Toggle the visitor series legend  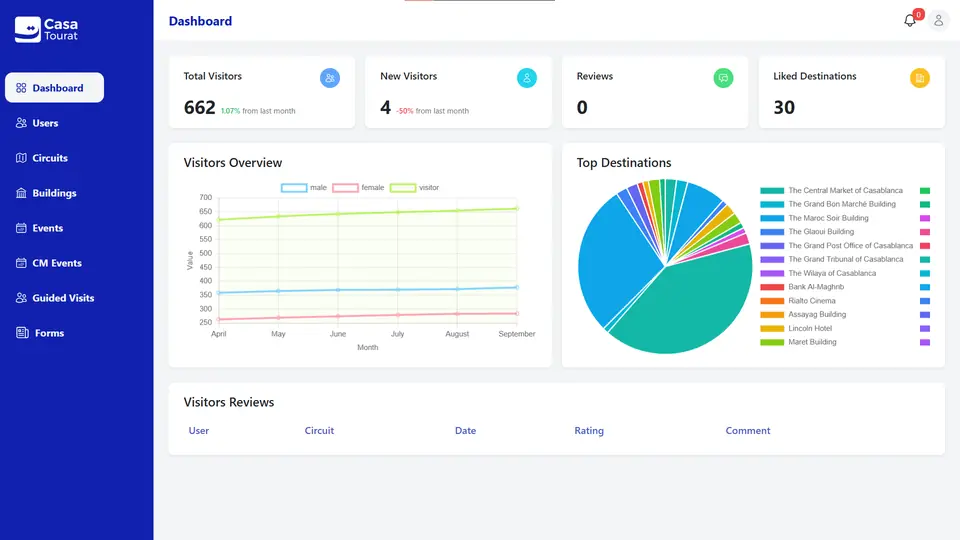point(414,187)
